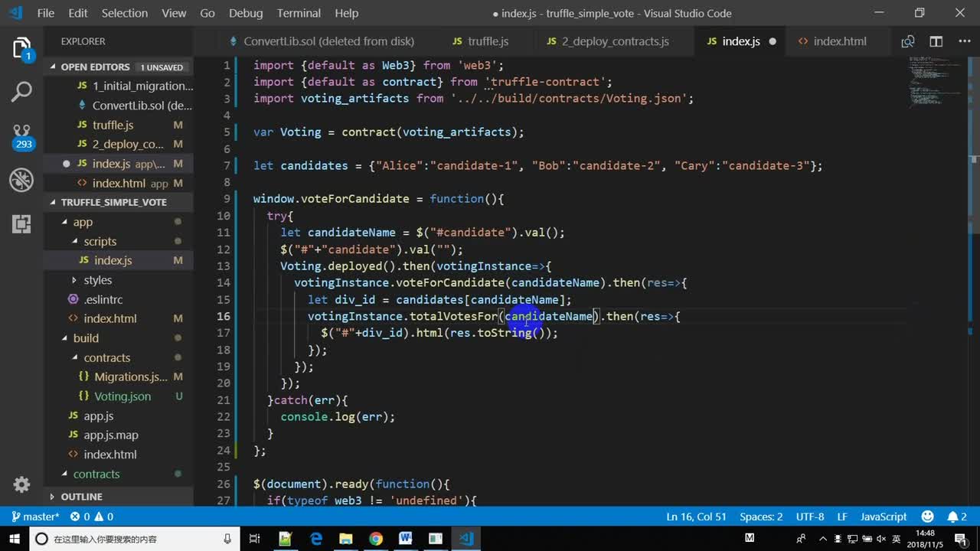Image resolution: width=980 pixels, height=551 pixels.
Task: Switch to the 2_deploy_contracts.js tab
Action: 608,41
